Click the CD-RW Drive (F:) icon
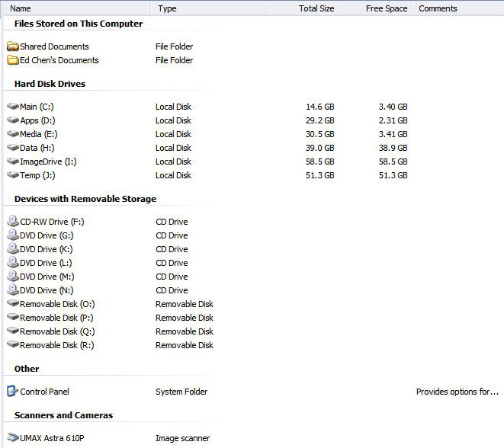 click(x=13, y=222)
